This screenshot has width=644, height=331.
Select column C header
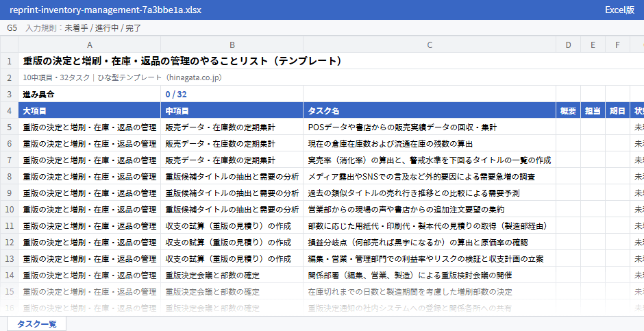[430, 45]
